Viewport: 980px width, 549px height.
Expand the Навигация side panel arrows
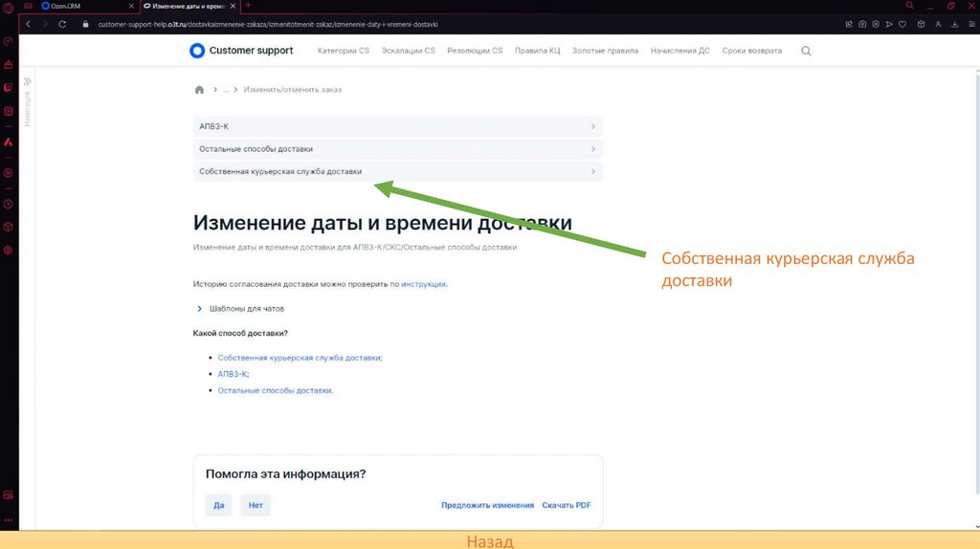tap(28, 82)
